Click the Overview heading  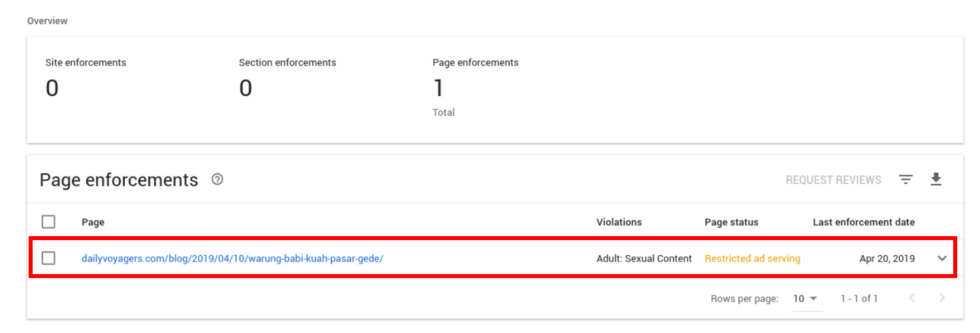pyautogui.click(x=47, y=21)
